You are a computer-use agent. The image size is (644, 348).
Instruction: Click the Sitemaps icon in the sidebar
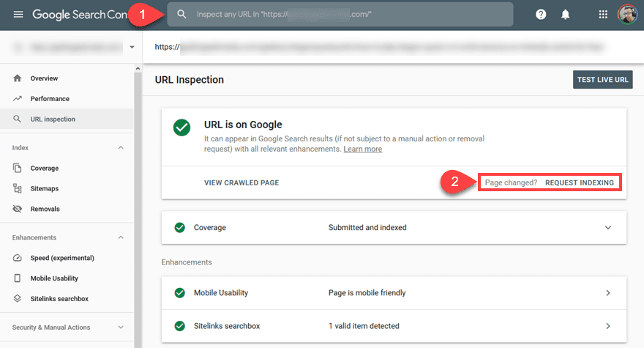pos(18,188)
